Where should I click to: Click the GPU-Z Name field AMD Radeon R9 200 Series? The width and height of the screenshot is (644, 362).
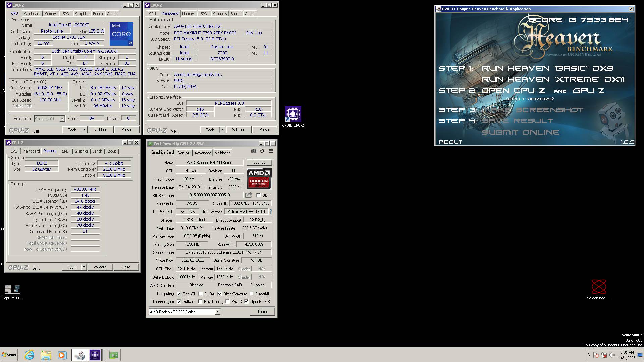[x=210, y=163]
